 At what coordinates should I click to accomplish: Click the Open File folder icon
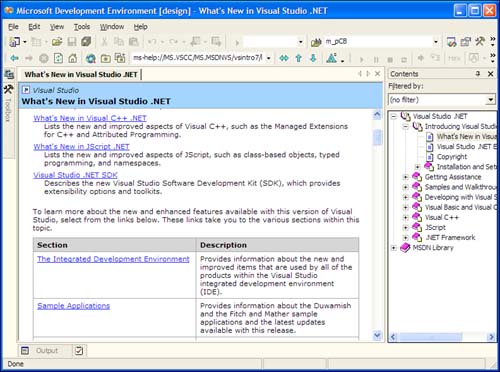point(57,42)
